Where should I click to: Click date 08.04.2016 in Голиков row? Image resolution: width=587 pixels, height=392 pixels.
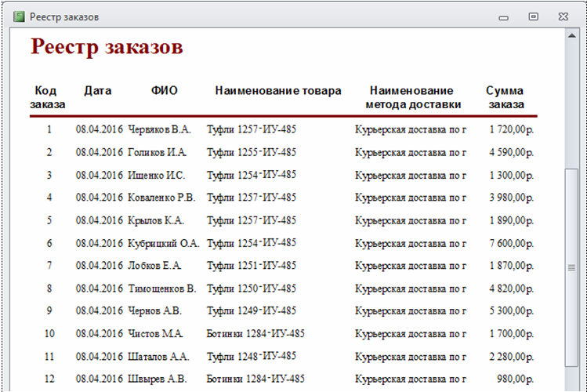[x=100, y=152]
